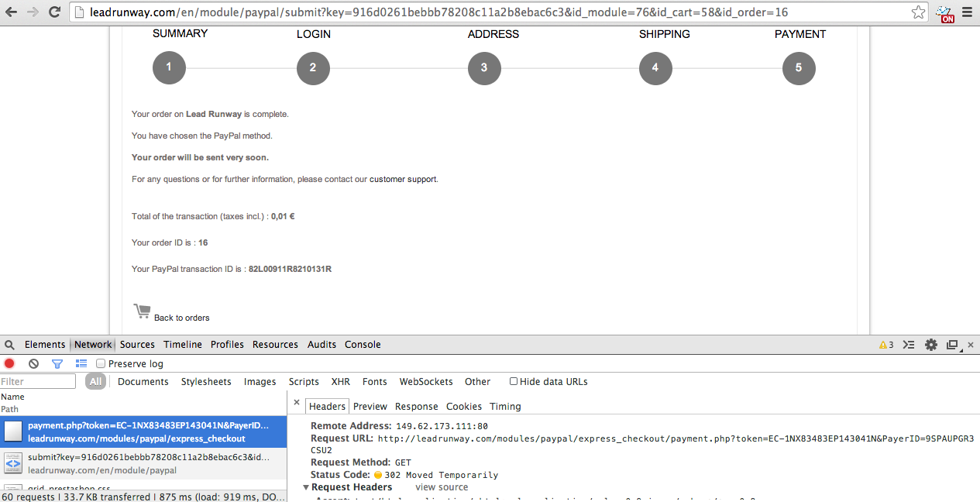Open the Chrome hamburger menu
Viewport: 980px width, 502px height.
click(967, 12)
